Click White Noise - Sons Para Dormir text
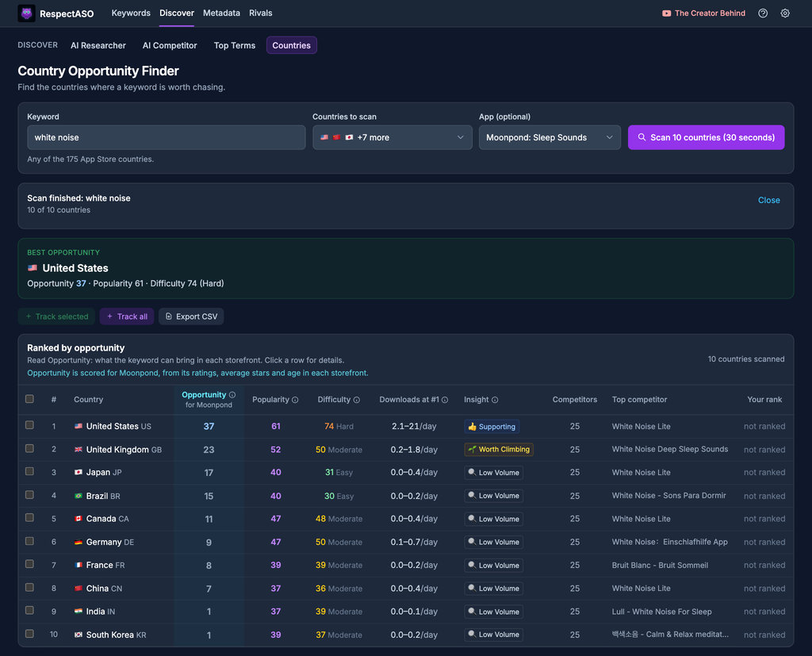Screen dimensions: 812x656 pyautogui.click(x=668, y=496)
